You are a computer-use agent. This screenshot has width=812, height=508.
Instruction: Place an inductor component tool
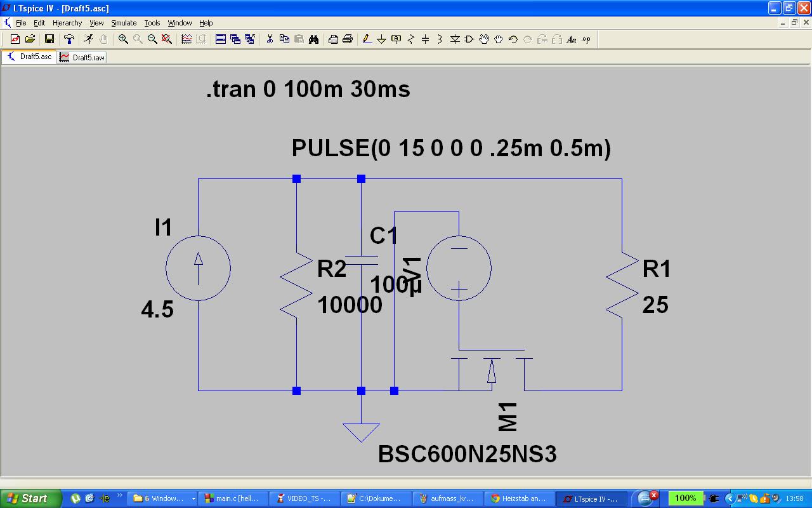click(440, 39)
